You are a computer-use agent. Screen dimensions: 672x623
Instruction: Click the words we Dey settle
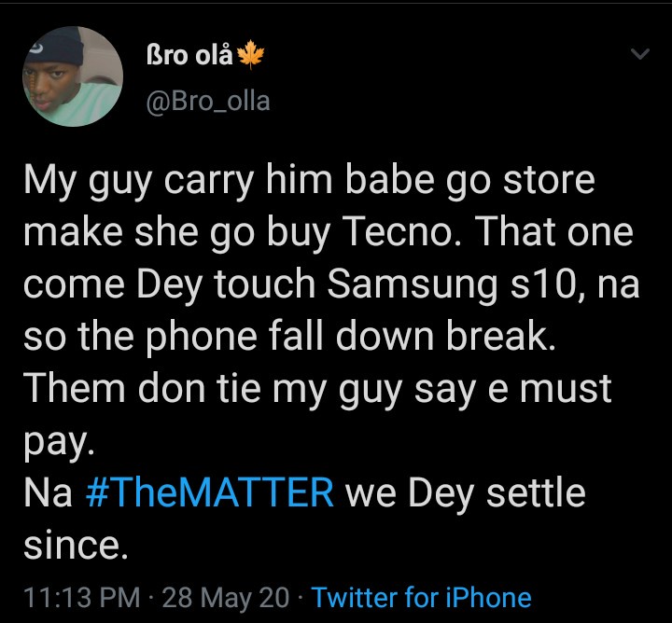coord(465,493)
